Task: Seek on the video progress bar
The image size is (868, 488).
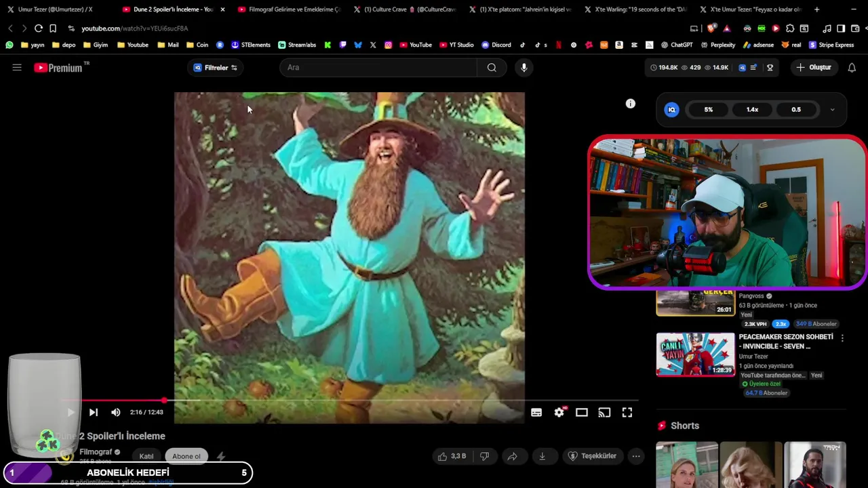Action: click(349, 401)
